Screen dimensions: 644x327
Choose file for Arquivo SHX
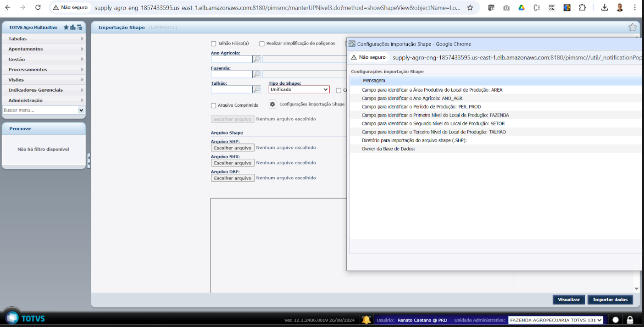tap(233, 163)
